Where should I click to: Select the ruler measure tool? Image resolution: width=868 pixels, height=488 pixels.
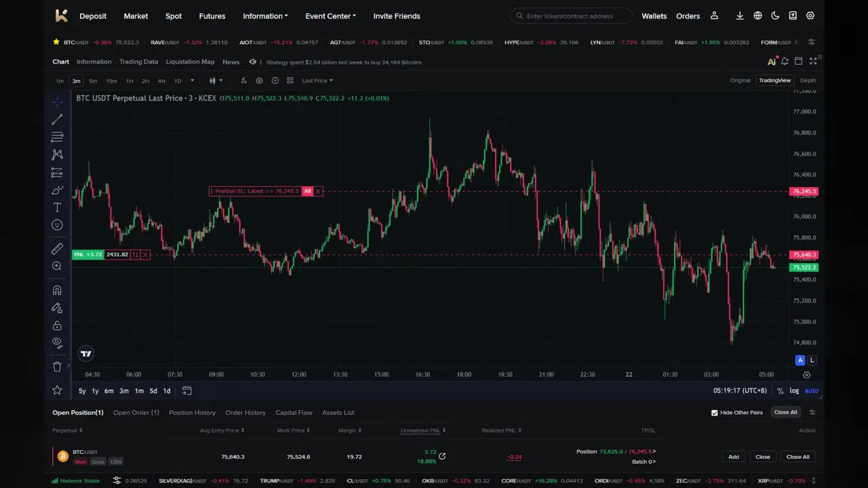57,249
